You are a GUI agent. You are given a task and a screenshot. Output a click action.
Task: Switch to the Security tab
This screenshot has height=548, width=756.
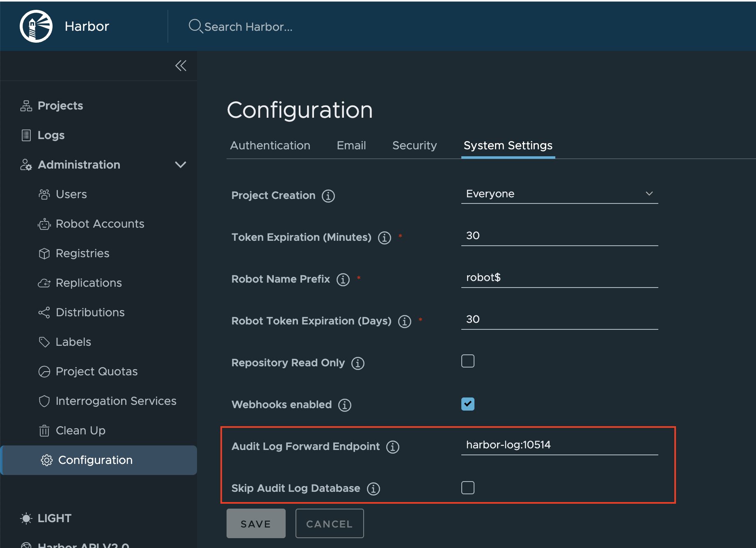pyautogui.click(x=415, y=145)
